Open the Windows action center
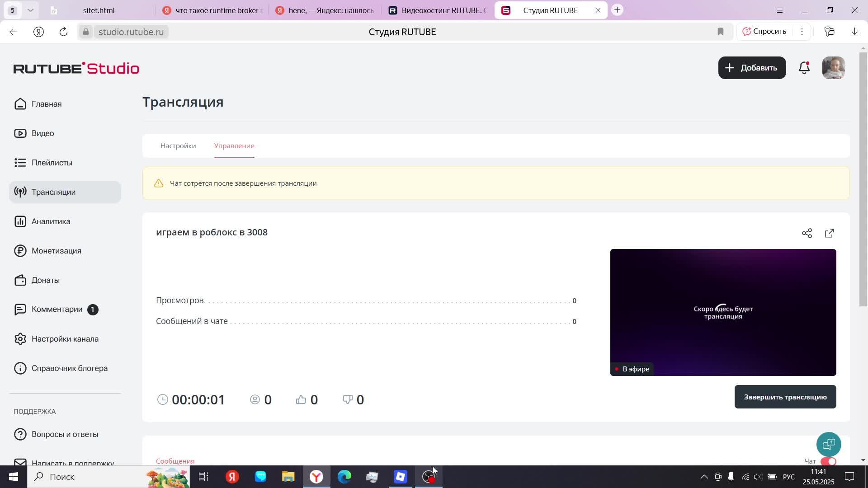Viewport: 868px width, 488px height. click(x=850, y=477)
